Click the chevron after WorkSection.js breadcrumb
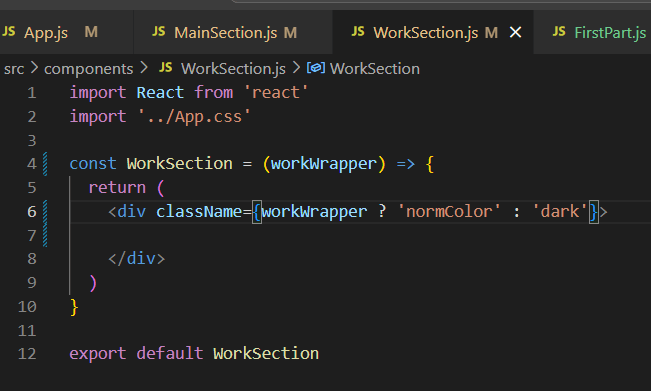The image size is (651, 391). pyautogui.click(x=296, y=68)
